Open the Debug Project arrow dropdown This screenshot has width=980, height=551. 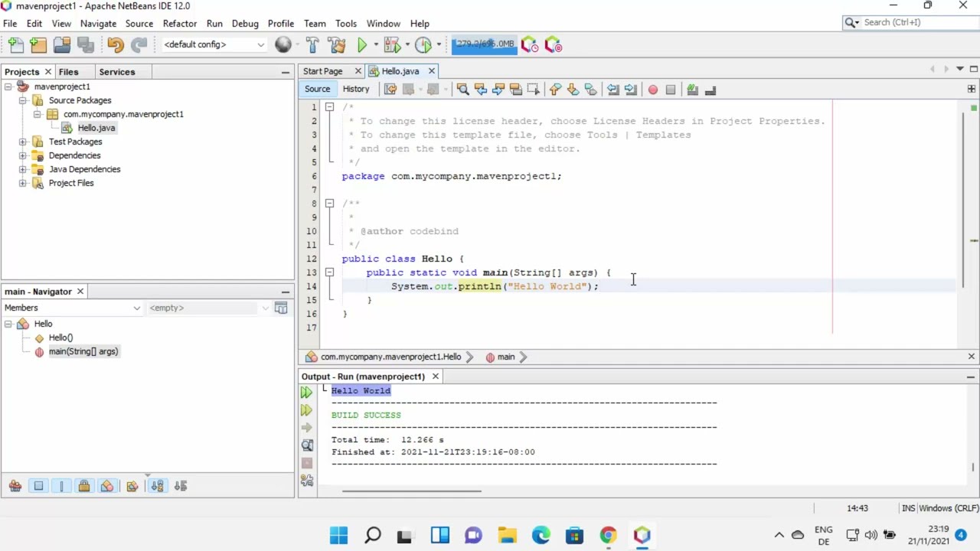[x=407, y=45]
